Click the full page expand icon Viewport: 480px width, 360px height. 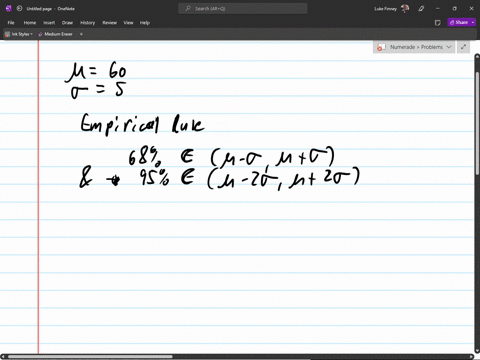tap(463, 47)
